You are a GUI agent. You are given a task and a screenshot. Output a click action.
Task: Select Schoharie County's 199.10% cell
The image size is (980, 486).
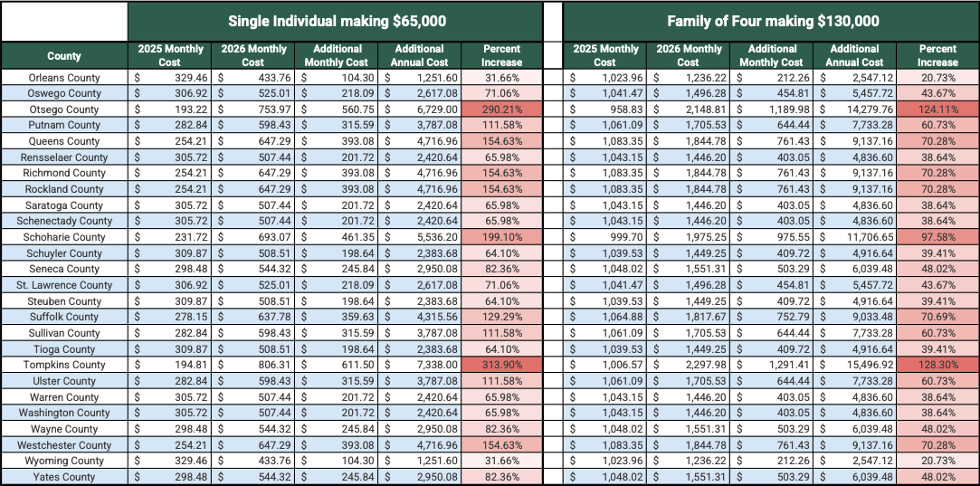(x=502, y=237)
